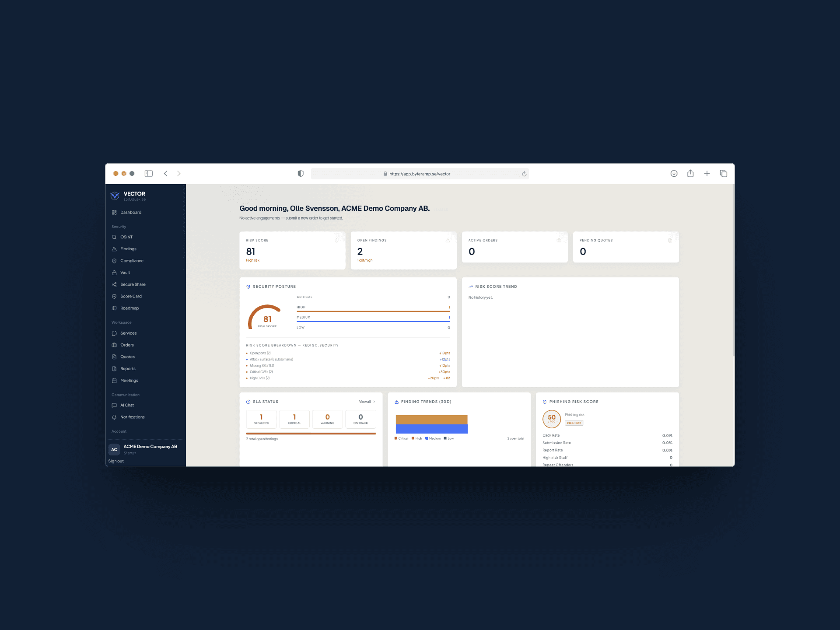Open the Risk Score summary card
Viewport: 840px width, 630px height.
pos(292,250)
